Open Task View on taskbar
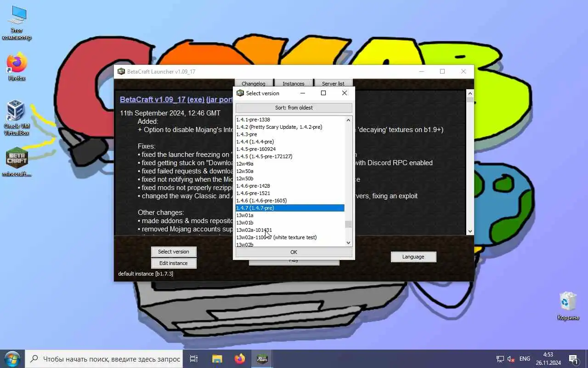 [194, 359]
